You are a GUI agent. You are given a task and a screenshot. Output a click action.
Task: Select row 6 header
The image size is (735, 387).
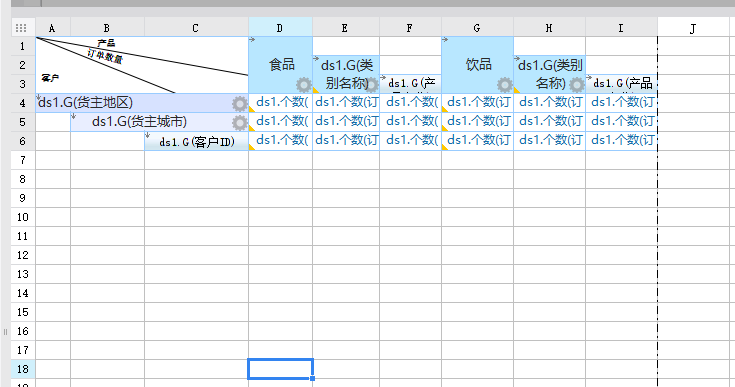(23, 141)
